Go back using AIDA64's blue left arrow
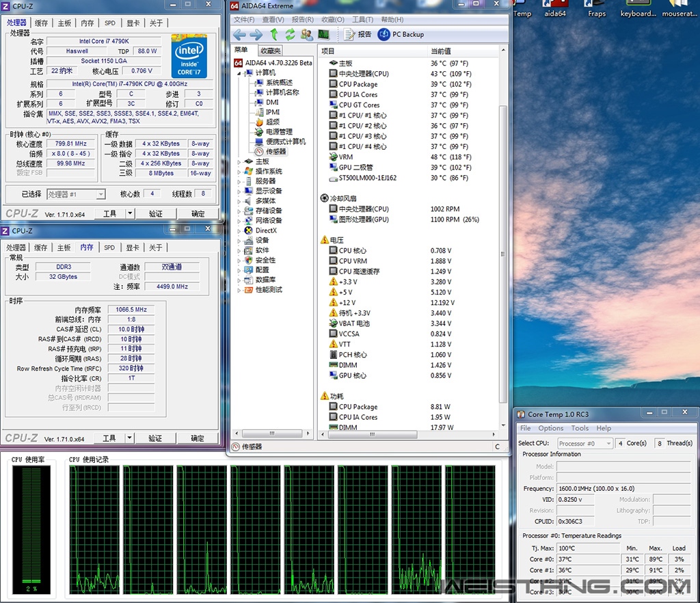This screenshot has width=700, height=603. click(x=240, y=34)
